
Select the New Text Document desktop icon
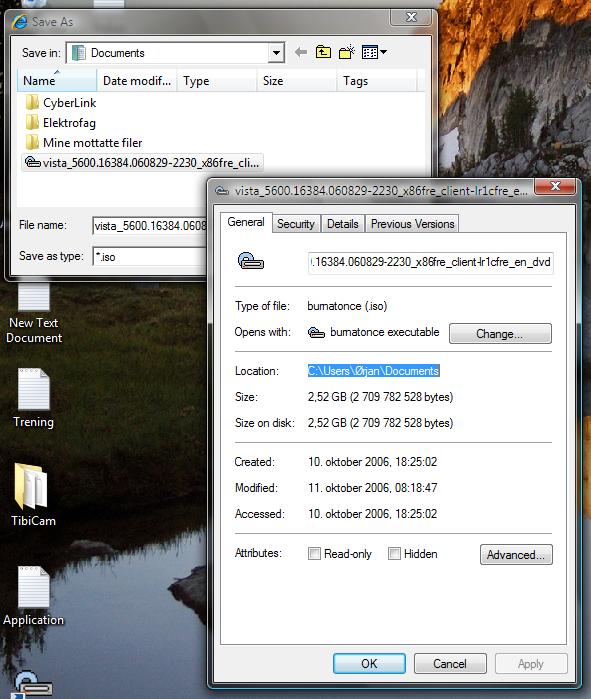click(x=33, y=312)
